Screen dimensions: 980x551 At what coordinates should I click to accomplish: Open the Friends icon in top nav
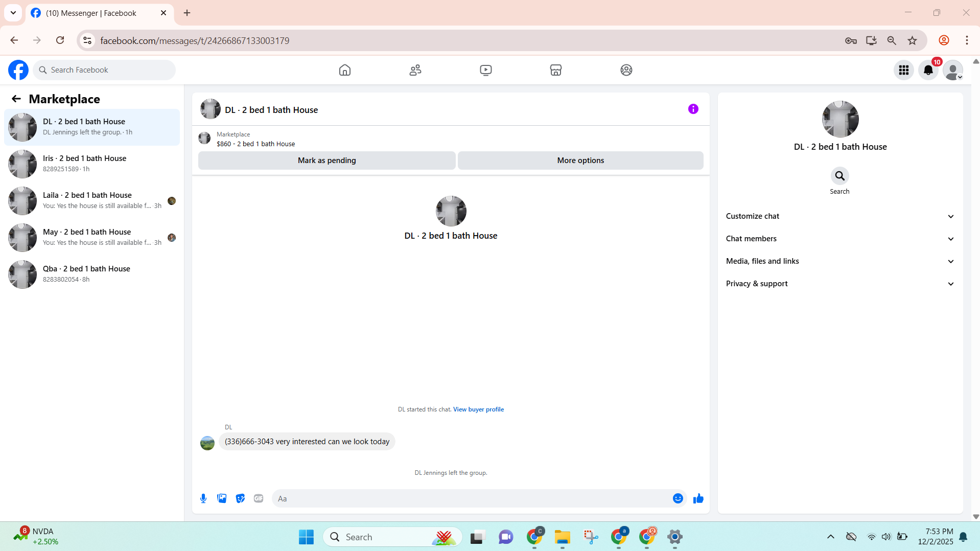tap(415, 70)
